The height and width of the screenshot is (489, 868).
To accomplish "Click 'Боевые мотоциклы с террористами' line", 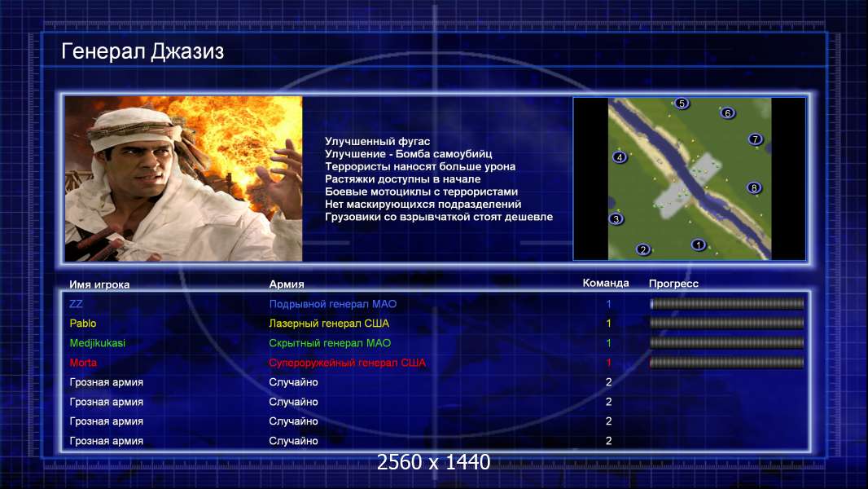I will pos(421,192).
